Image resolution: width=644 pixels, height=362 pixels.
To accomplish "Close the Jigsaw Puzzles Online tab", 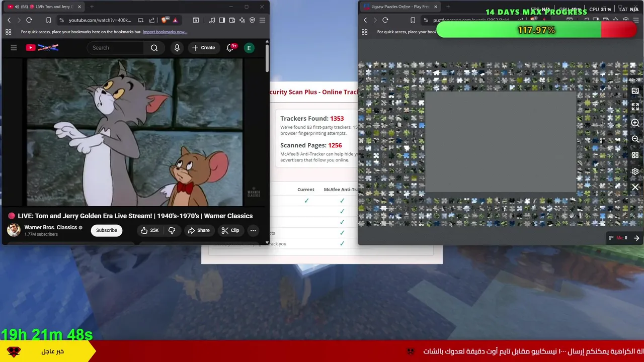I will point(435,7).
